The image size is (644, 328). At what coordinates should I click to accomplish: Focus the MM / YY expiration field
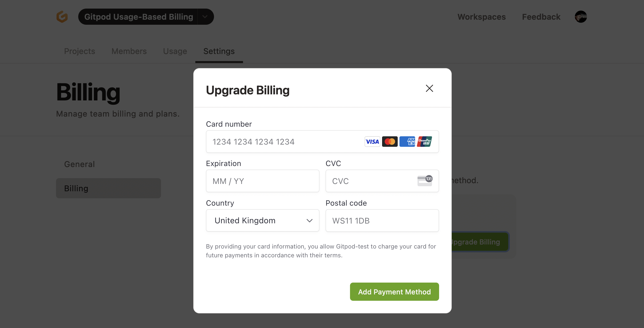pos(262,181)
